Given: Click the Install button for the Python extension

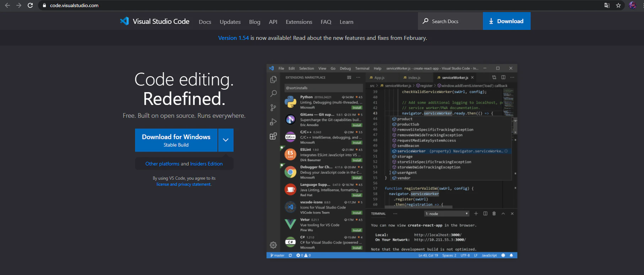Looking at the screenshot, I should click(357, 107).
